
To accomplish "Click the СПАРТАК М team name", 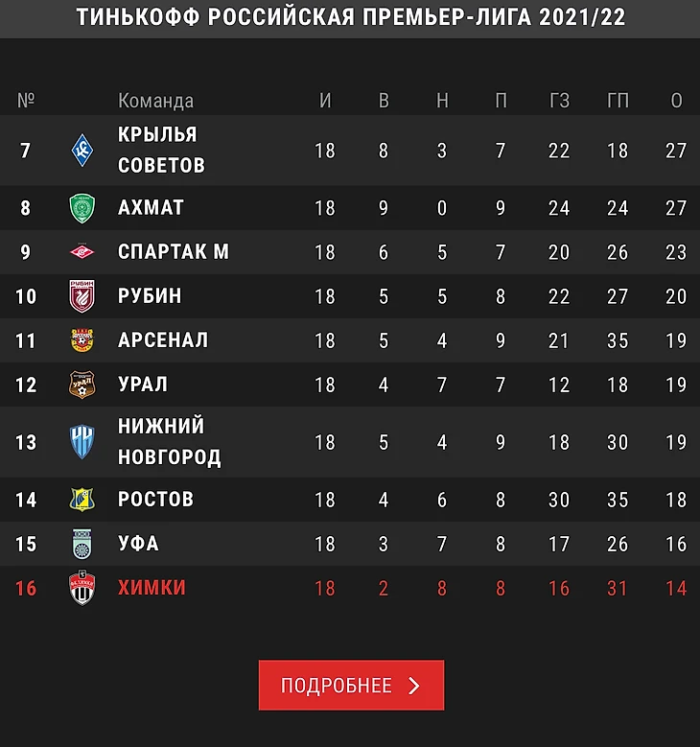I will point(174,251).
